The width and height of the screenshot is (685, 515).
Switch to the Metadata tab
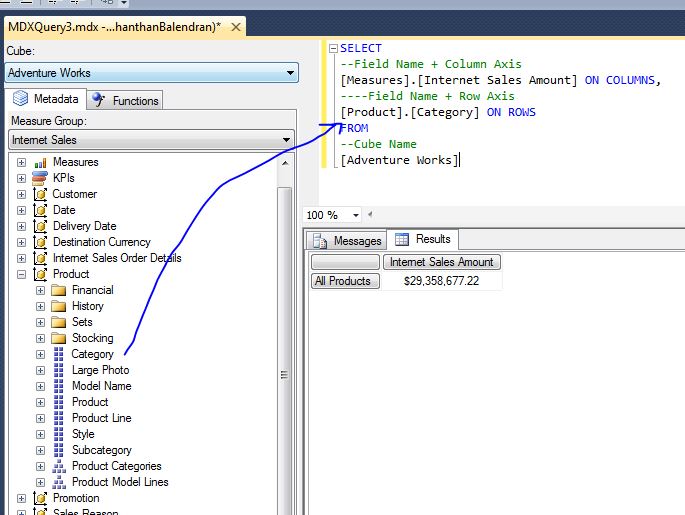(45, 99)
